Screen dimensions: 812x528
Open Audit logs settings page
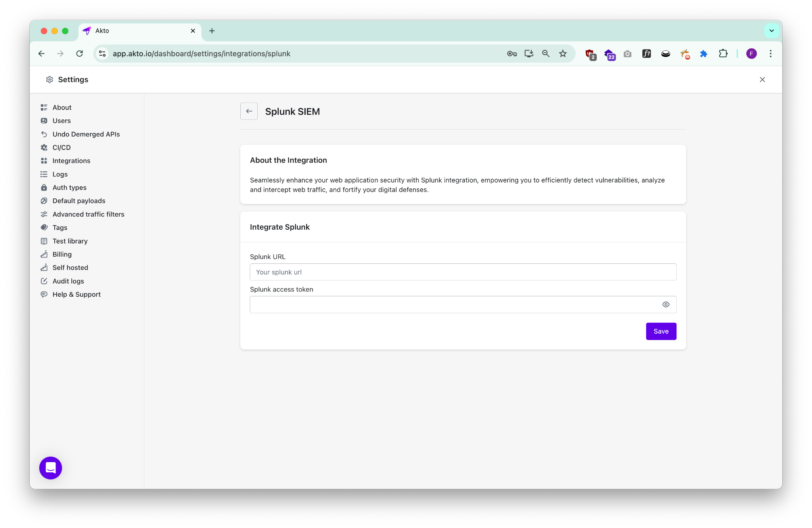(x=68, y=281)
